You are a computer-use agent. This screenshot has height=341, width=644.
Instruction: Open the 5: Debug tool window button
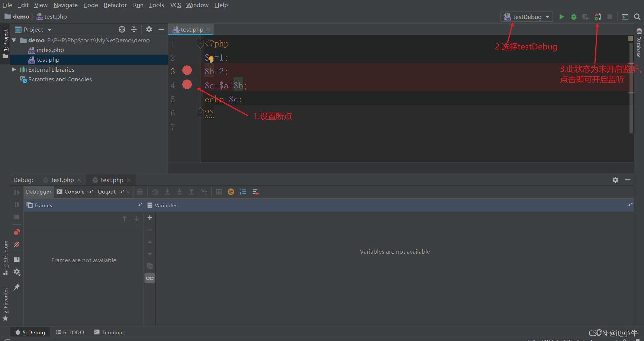pos(30,332)
